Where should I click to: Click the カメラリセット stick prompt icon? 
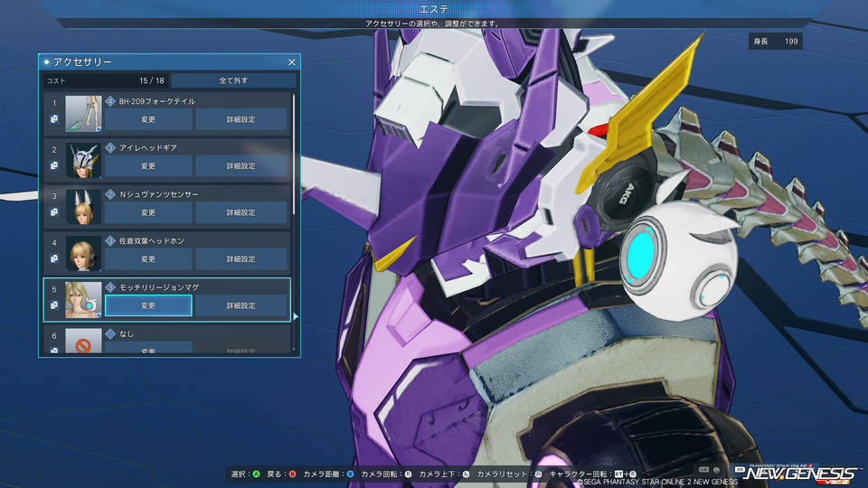pos(538,474)
